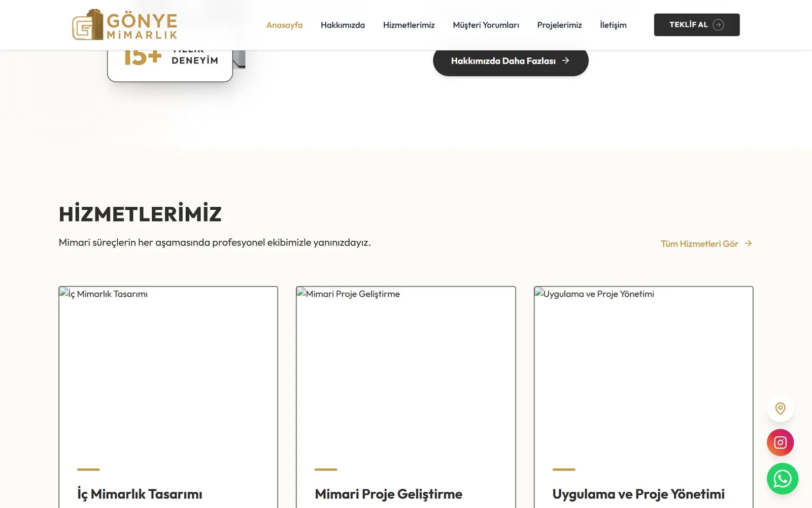This screenshot has width=812, height=508.
Task: Follow the Tüm Hizmetleri Gör link
Action: click(x=706, y=244)
